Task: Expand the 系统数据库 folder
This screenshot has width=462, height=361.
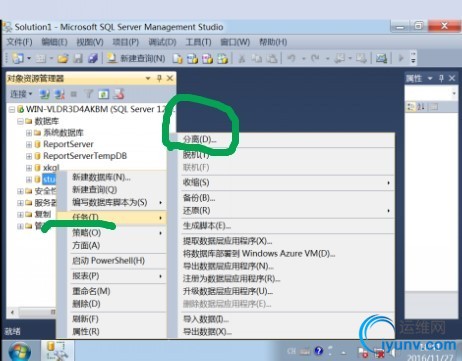Action: pos(29,133)
